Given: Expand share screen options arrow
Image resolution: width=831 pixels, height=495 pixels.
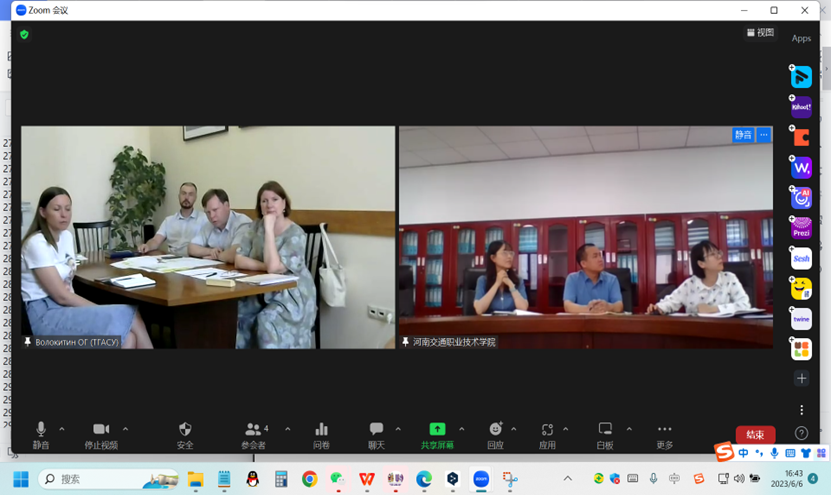Looking at the screenshot, I should [461, 429].
